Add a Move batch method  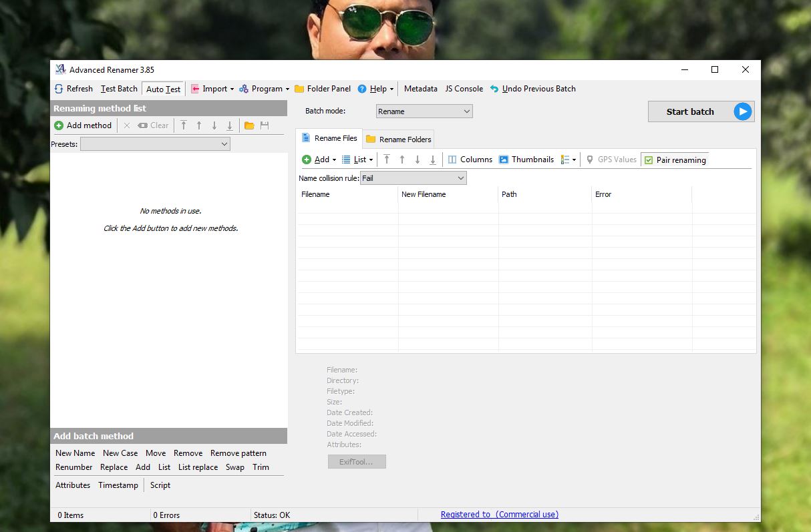click(x=156, y=453)
